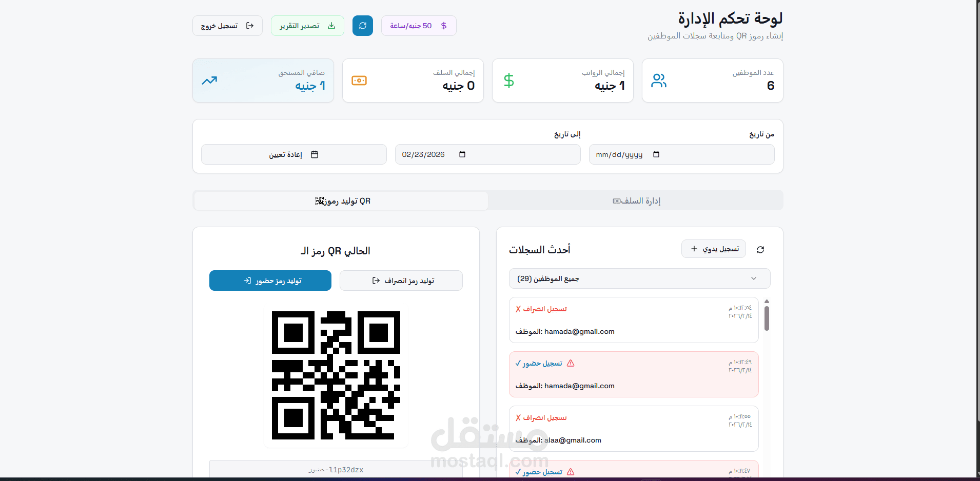The height and width of the screenshot is (481, 980).
Task: Switch to the توليد رموز QR tab
Action: [x=341, y=201]
